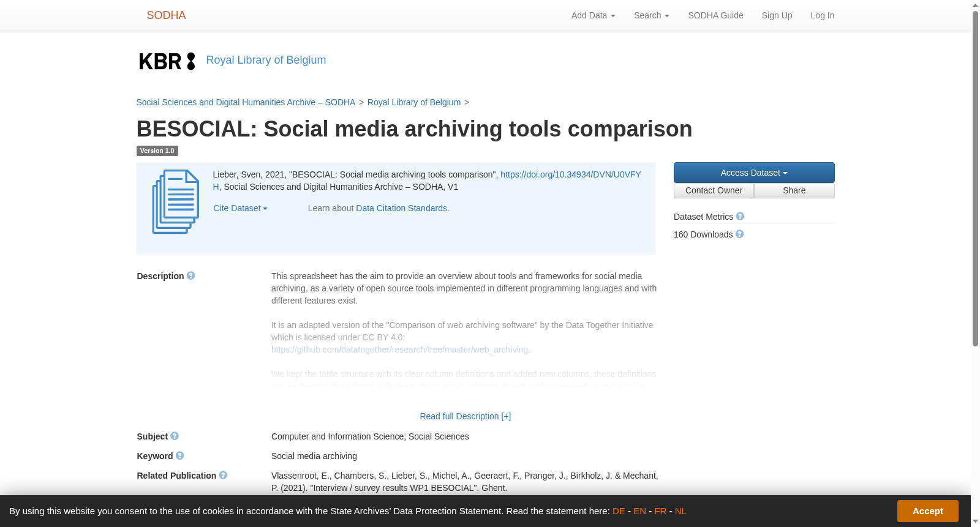Image resolution: width=980 pixels, height=527 pixels.
Task: Expand the Add Data dropdown menu
Action: (593, 15)
